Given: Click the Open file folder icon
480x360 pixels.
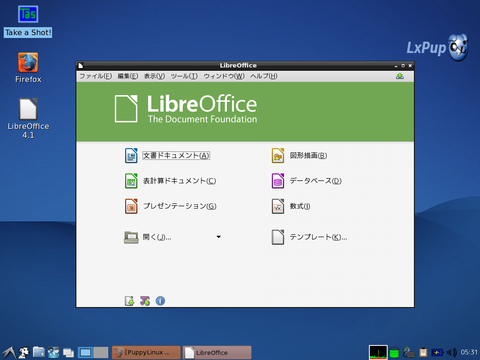Looking at the screenshot, I should 131,237.
